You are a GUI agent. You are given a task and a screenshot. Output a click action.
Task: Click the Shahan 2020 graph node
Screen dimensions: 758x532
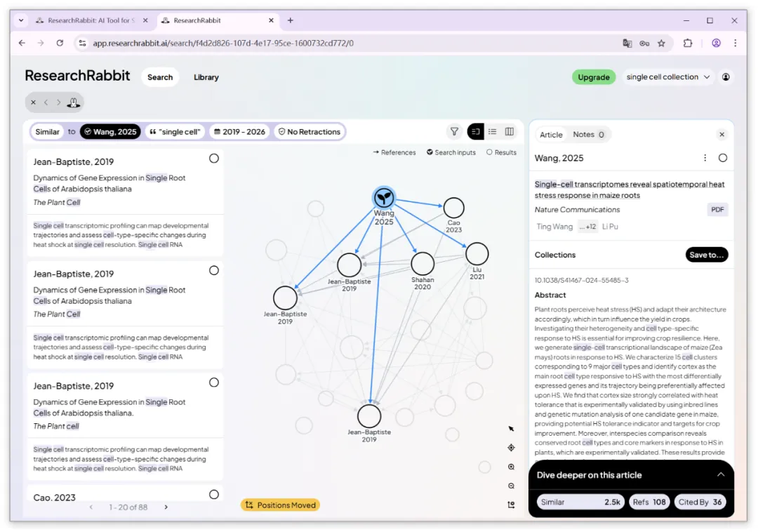tap(423, 264)
